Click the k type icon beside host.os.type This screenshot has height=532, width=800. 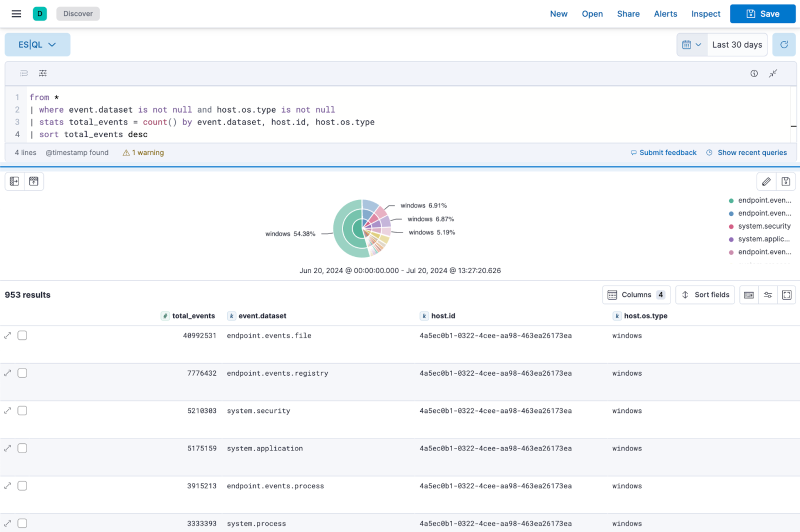point(617,316)
